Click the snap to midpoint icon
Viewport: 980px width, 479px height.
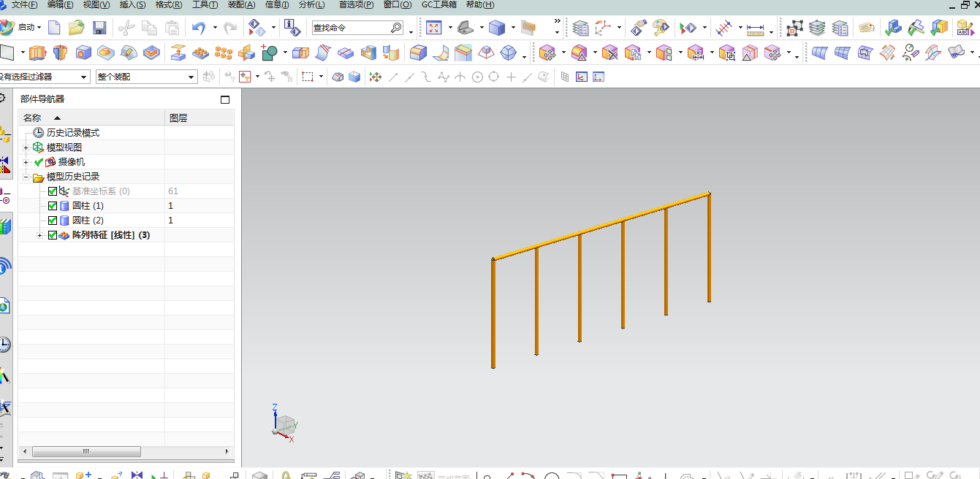[409, 77]
